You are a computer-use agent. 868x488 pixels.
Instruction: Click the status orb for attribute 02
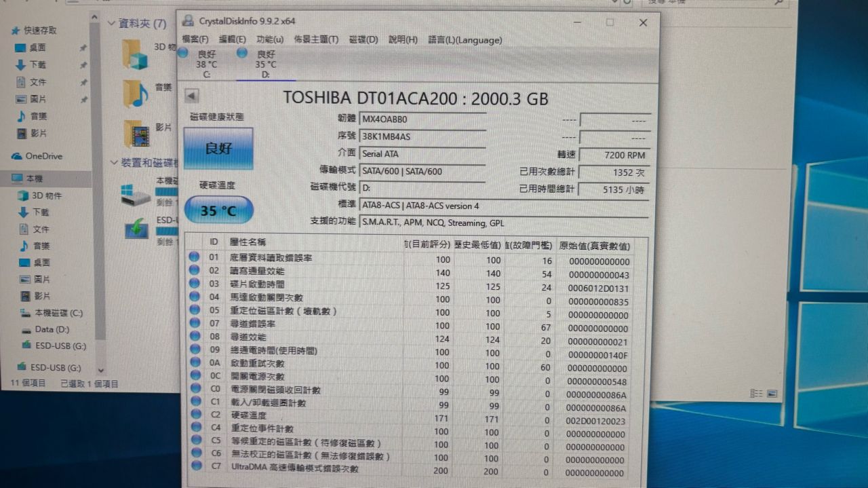[x=195, y=270]
